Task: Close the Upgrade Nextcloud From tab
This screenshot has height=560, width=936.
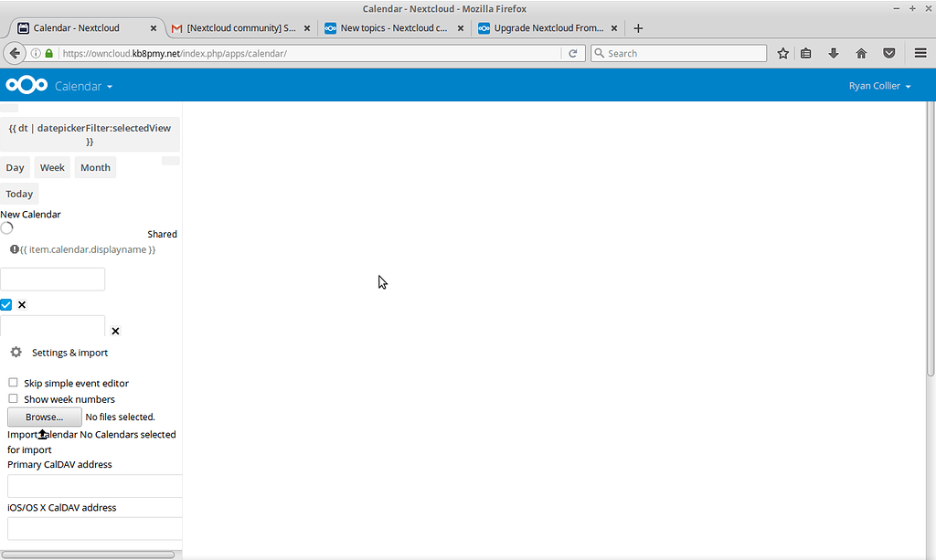Action: (x=613, y=28)
